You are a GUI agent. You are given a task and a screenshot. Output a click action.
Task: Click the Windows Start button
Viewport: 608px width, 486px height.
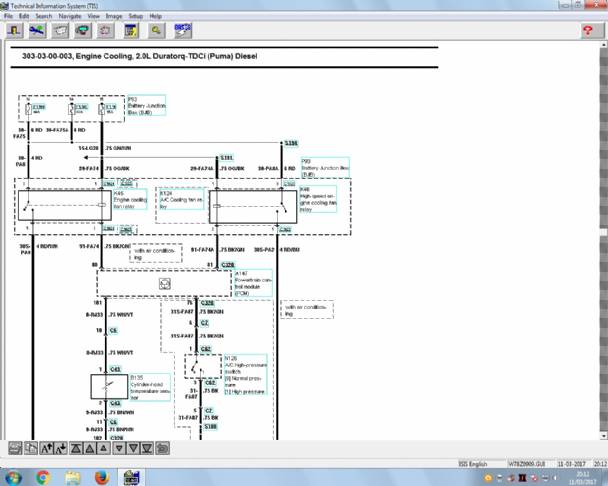pyautogui.click(x=12, y=477)
